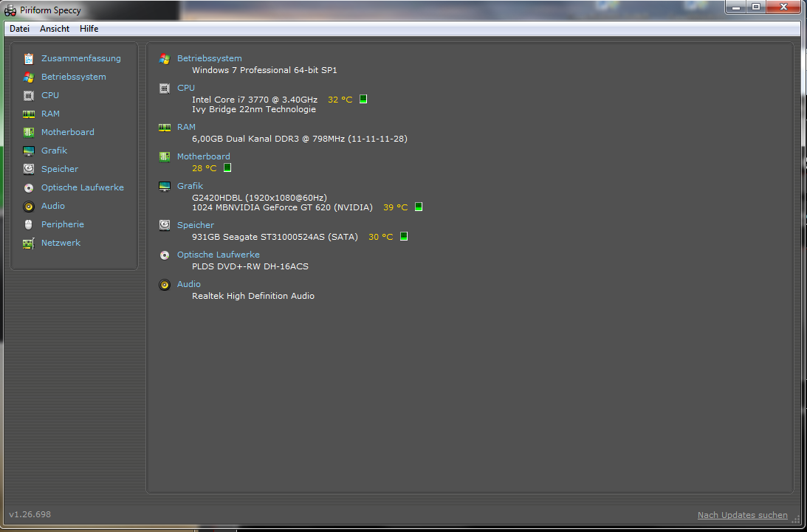Screen dimensions: 807x532
Task: Select the Grafik monitor icon in sidebar
Action: 29,151
